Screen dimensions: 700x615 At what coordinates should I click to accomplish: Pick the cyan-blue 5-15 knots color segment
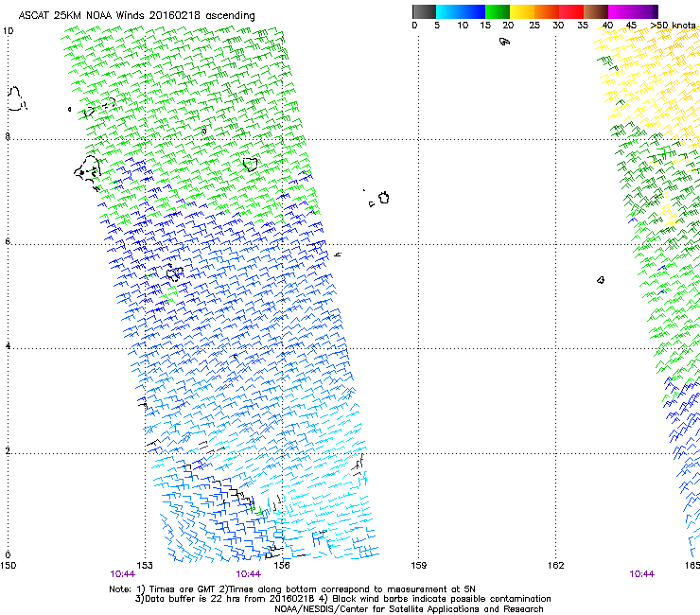(461, 11)
